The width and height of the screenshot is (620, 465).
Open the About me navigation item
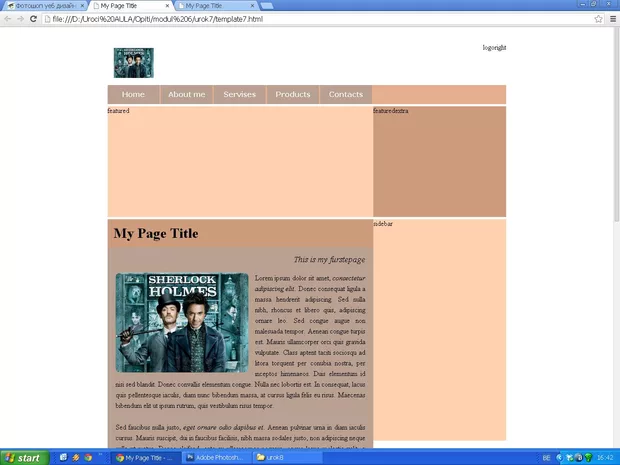coord(187,95)
